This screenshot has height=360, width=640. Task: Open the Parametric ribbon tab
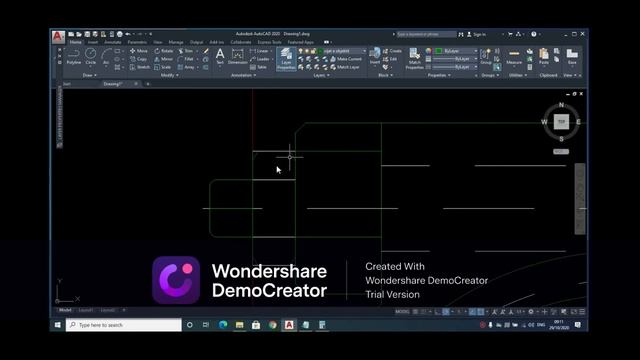pos(137,42)
